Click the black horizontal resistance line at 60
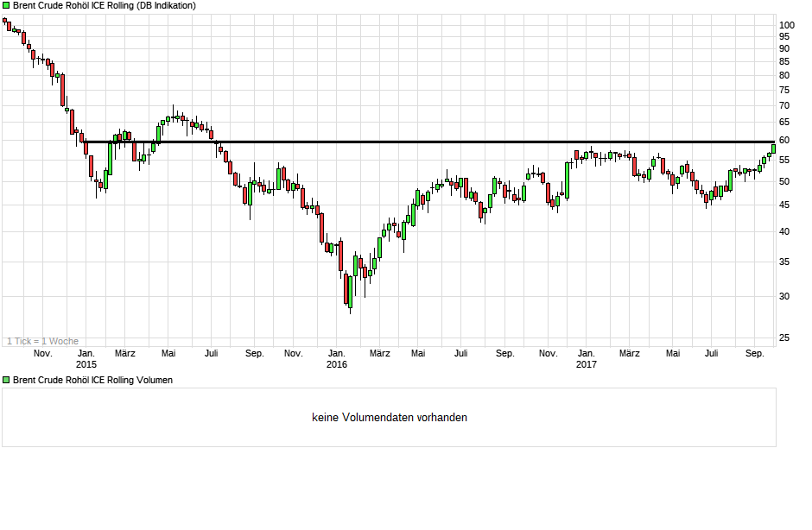Screen dimensions: 812x530 [x=428, y=142]
